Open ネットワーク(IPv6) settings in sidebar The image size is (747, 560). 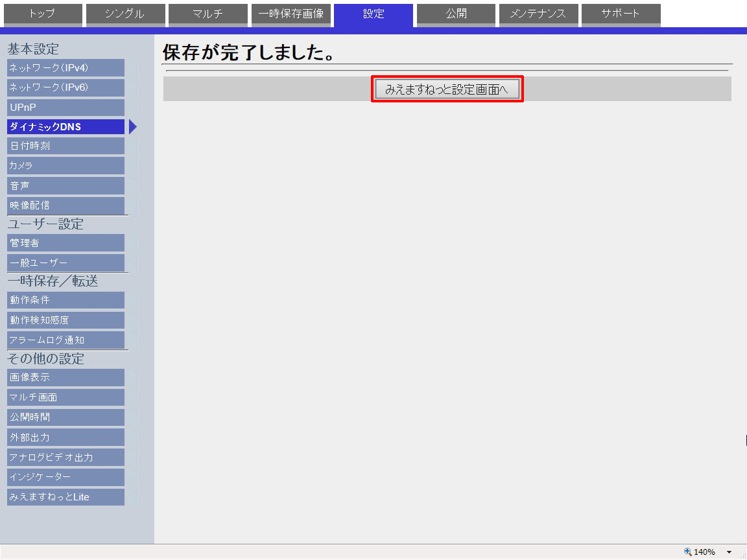click(x=65, y=87)
